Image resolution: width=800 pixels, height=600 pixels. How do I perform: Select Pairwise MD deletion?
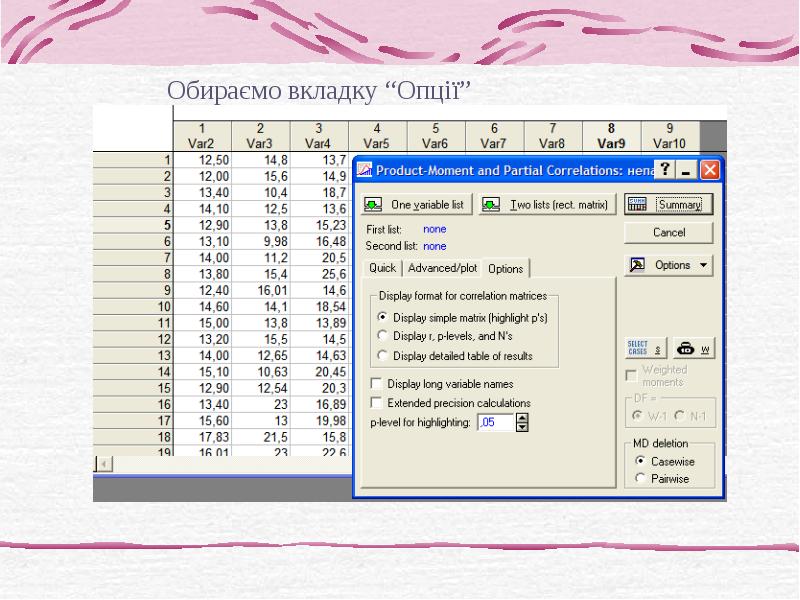[640, 479]
